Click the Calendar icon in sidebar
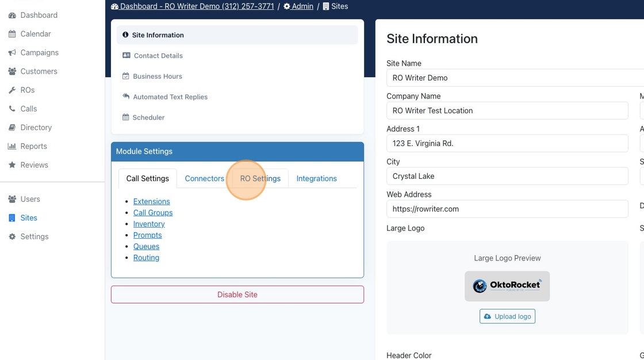This screenshot has width=644, height=360. pyautogui.click(x=12, y=34)
